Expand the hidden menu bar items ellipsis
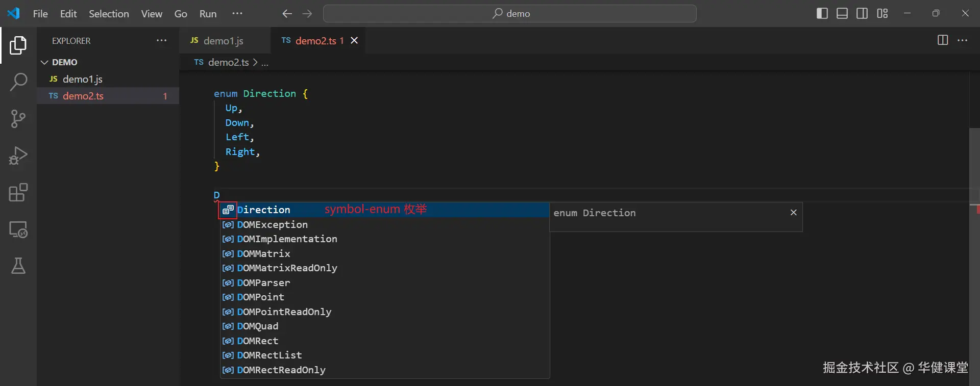980x386 pixels. pyautogui.click(x=237, y=13)
